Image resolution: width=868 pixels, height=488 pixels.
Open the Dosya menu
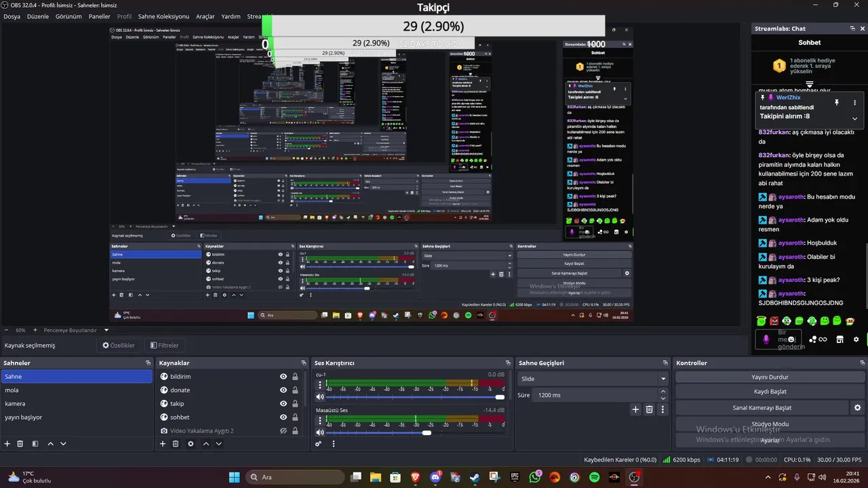point(12,16)
